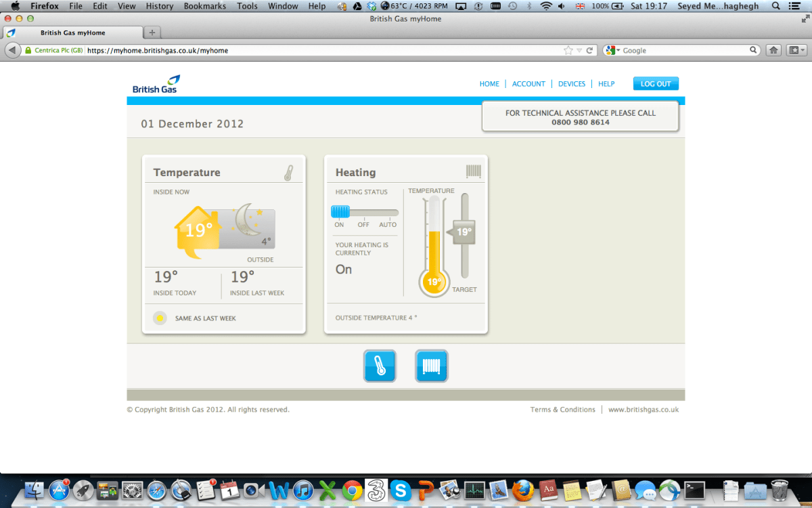Click the target temperature slider handle
Viewport: 812px width, 508px height.
pyautogui.click(x=463, y=232)
